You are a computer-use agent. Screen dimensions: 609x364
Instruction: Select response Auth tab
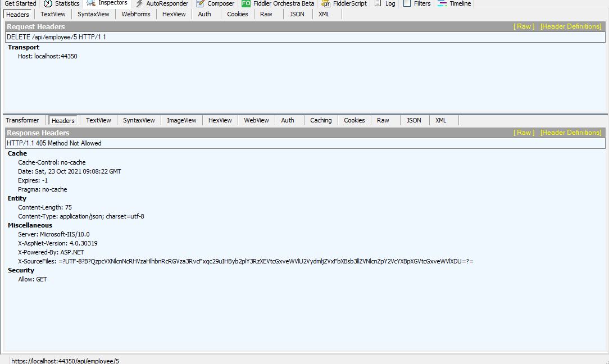point(288,120)
